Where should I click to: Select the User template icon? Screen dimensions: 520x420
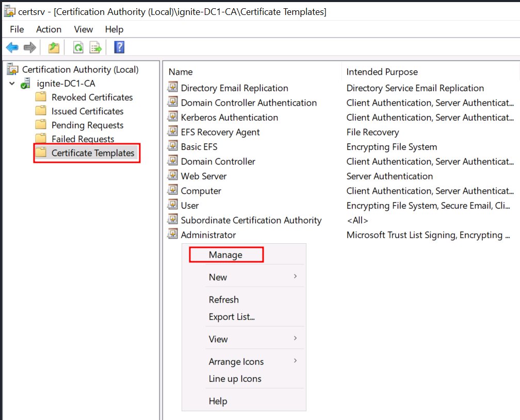172,205
